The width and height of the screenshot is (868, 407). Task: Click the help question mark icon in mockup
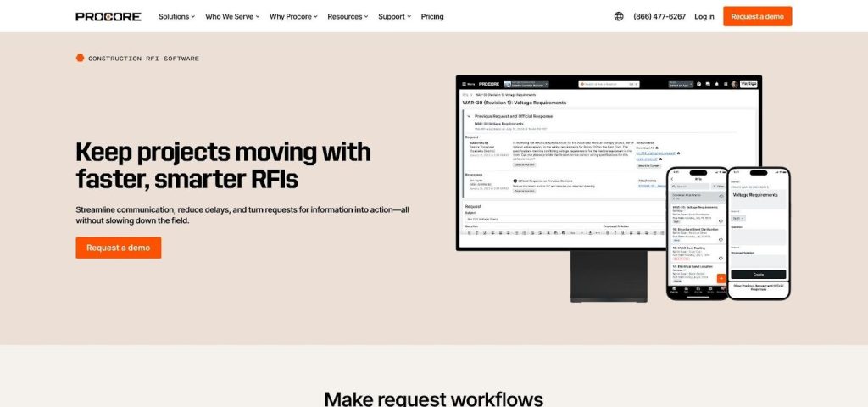698,84
